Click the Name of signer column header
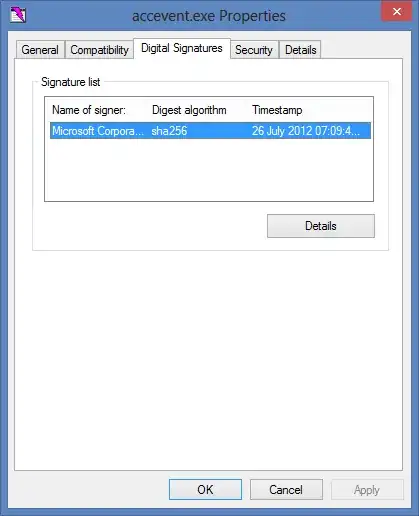The height and width of the screenshot is (516, 419). coord(89,110)
